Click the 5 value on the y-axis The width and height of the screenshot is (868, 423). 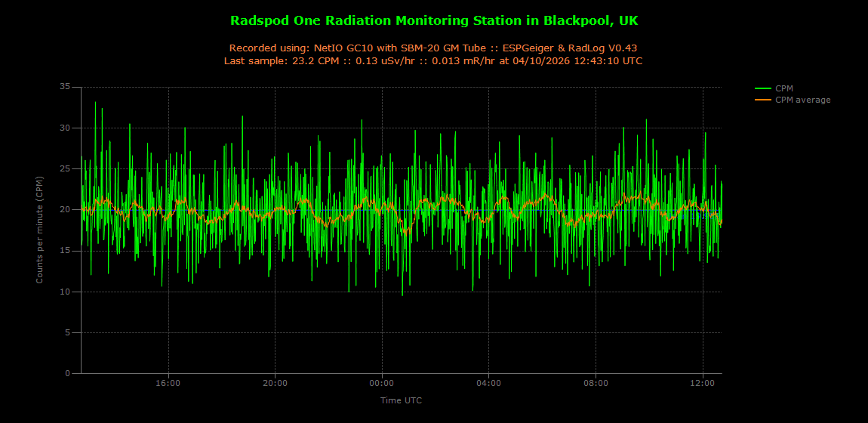click(x=68, y=333)
